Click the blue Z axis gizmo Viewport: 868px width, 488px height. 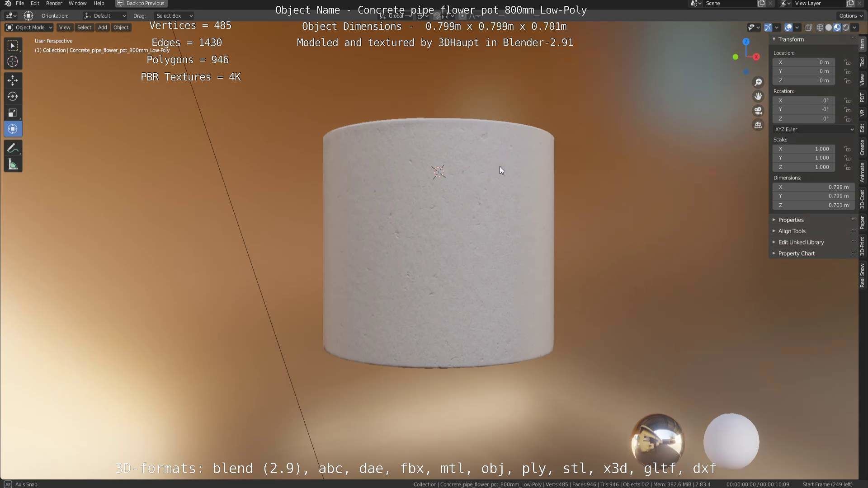tap(746, 42)
